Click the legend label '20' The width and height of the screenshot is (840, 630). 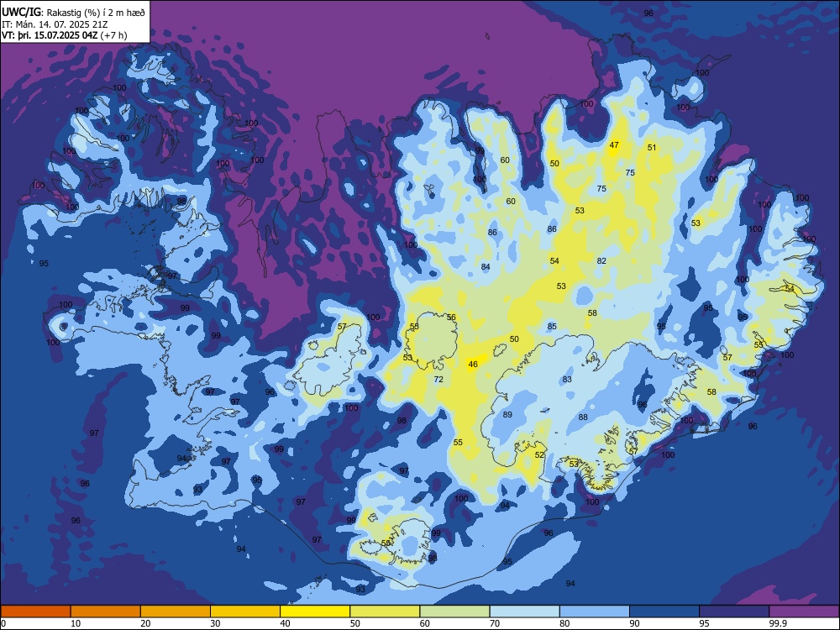pyautogui.click(x=145, y=623)
